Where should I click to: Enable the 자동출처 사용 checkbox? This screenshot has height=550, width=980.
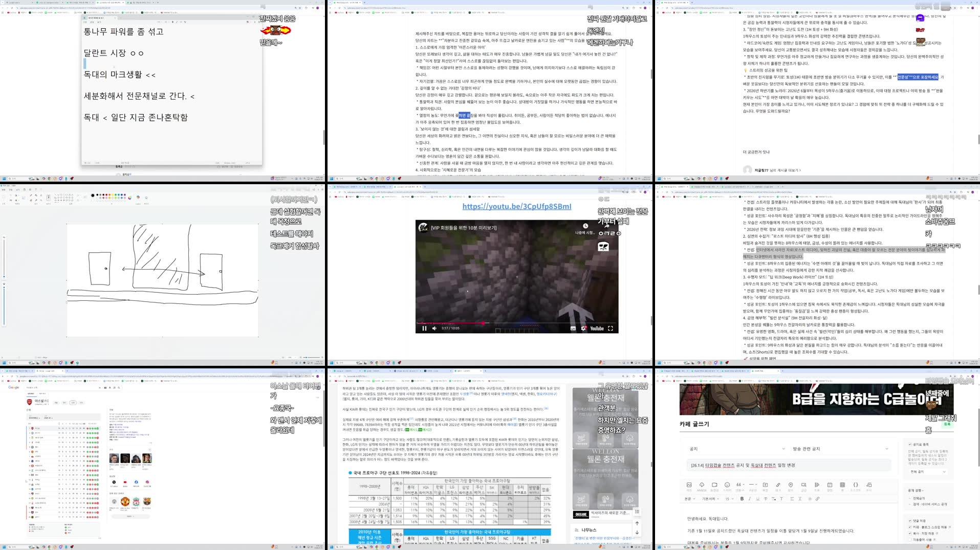tap(910, 539)
